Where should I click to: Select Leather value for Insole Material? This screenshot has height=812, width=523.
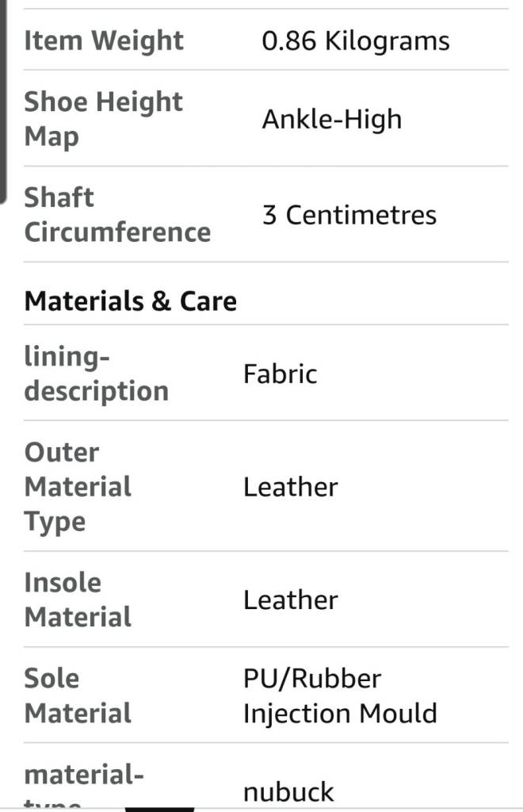point(290,600)
